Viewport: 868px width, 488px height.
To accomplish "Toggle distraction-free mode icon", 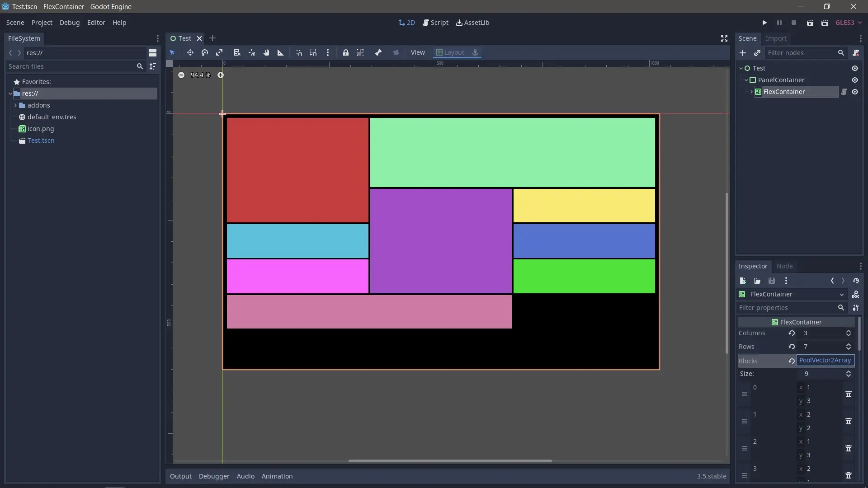I will (x=724, y=38).
